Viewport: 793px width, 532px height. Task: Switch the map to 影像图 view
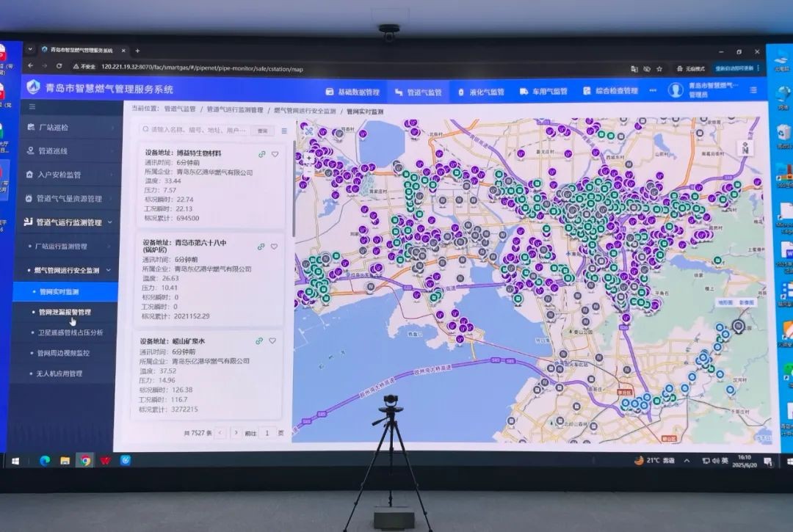coord(747,303)
